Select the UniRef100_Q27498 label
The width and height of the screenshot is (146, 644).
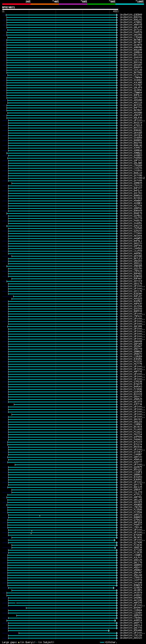[x=131, y=543]
